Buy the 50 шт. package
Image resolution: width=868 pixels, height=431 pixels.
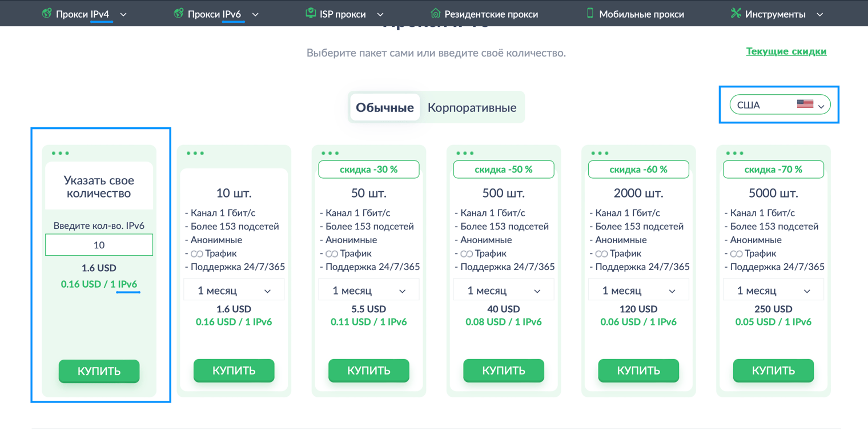pos(368,370)
